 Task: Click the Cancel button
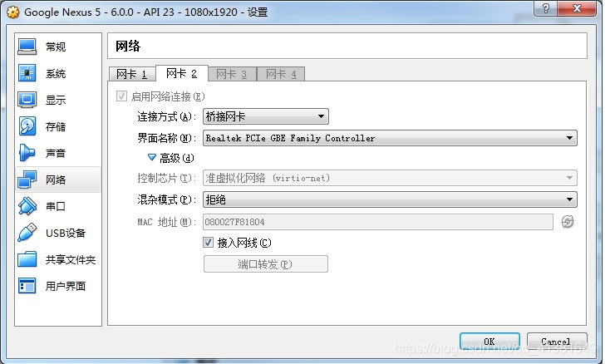(x=556, y=342)
